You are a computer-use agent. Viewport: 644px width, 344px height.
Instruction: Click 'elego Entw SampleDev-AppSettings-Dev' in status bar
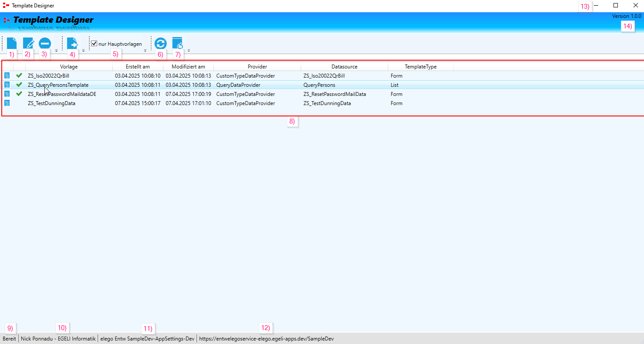point(147,339)
